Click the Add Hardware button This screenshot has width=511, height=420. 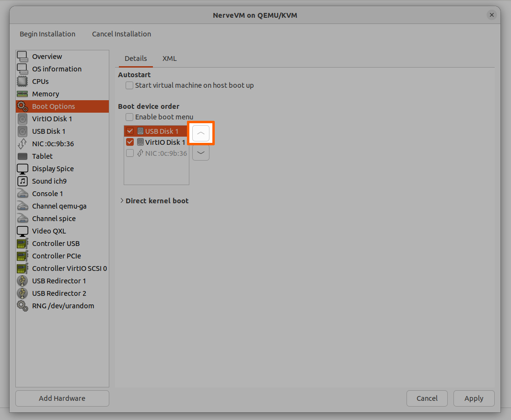tap(62, 398)
